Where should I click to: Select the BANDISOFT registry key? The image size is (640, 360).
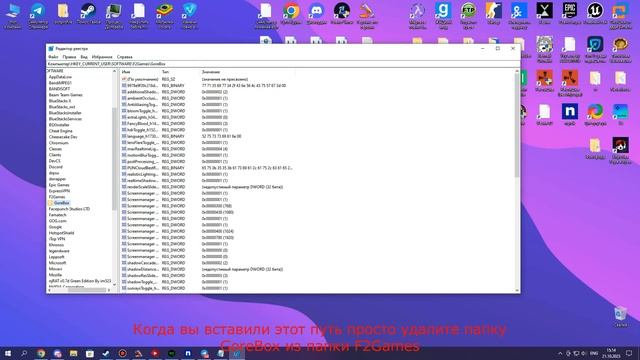(x=59, y=89)
